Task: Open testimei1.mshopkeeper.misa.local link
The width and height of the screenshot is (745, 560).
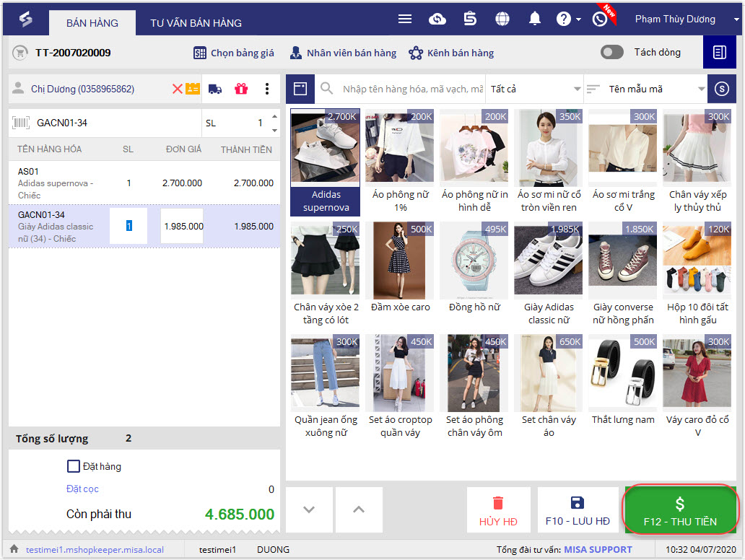Action: click(95, 550)
